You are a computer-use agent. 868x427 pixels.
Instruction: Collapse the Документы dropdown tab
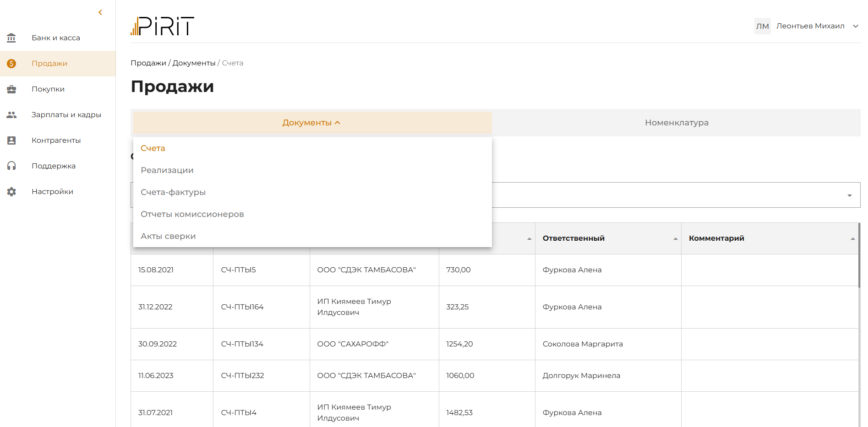point(312,123)
